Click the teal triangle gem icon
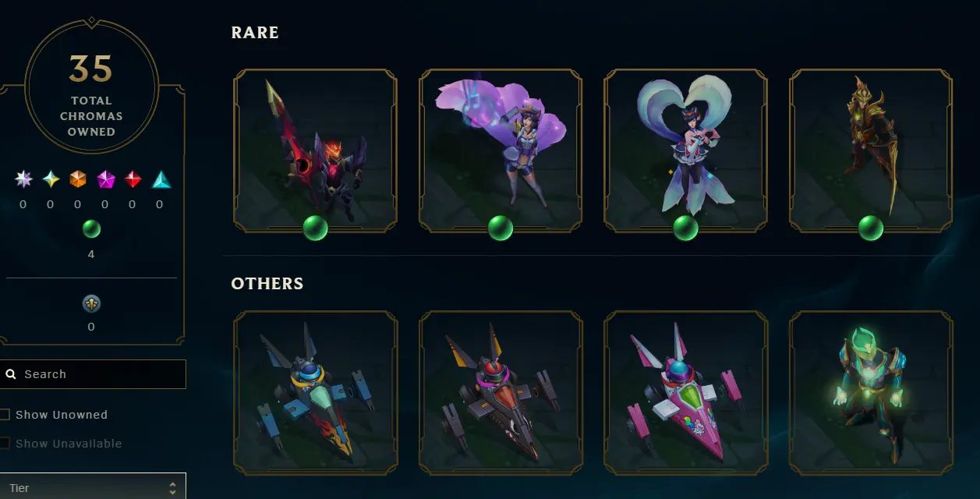This screenshot has height=499, width=980. (161, 179)
